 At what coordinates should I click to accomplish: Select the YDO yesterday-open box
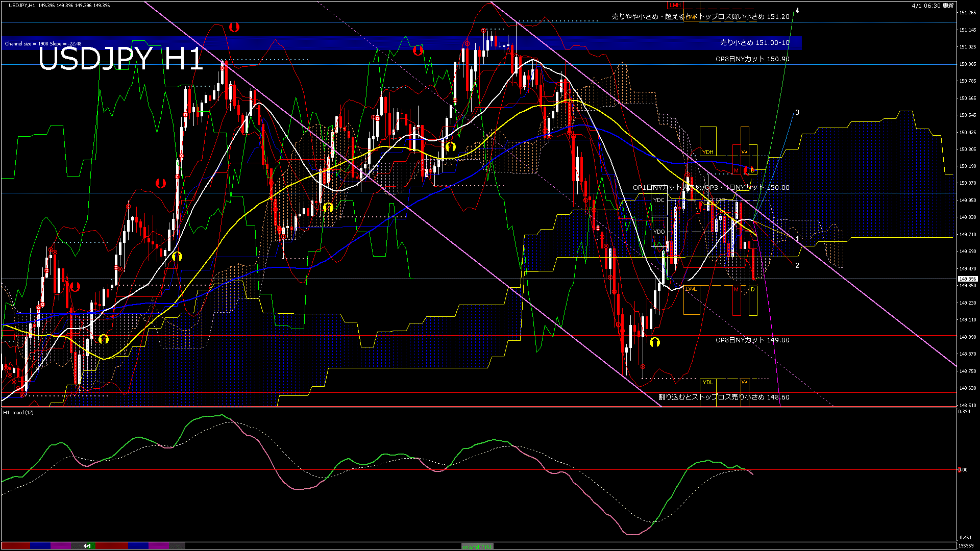pyautogui.click(x=659, y=232)
